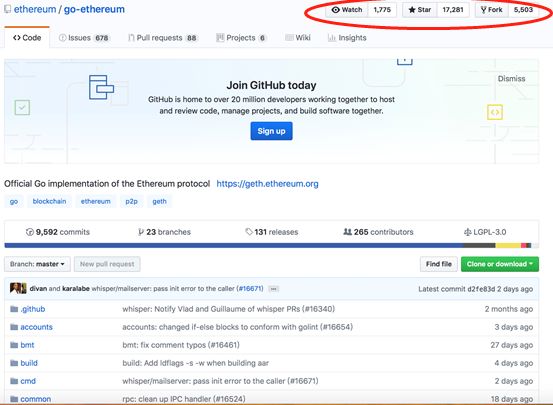This screenshot has height=405, width=553.
Task: Open the karalabe author link
Action: tap(76, 289)
